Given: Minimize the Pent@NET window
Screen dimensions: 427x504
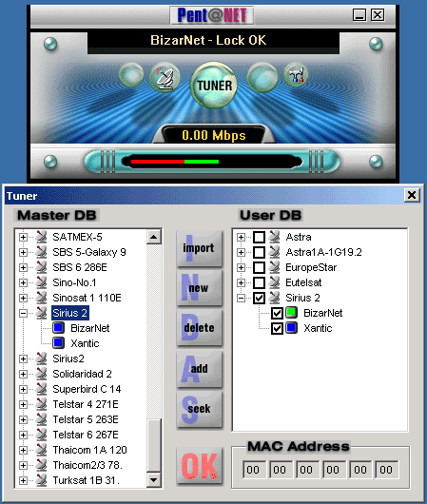Looking at the screenshot, I should click(x=359, y=15).
